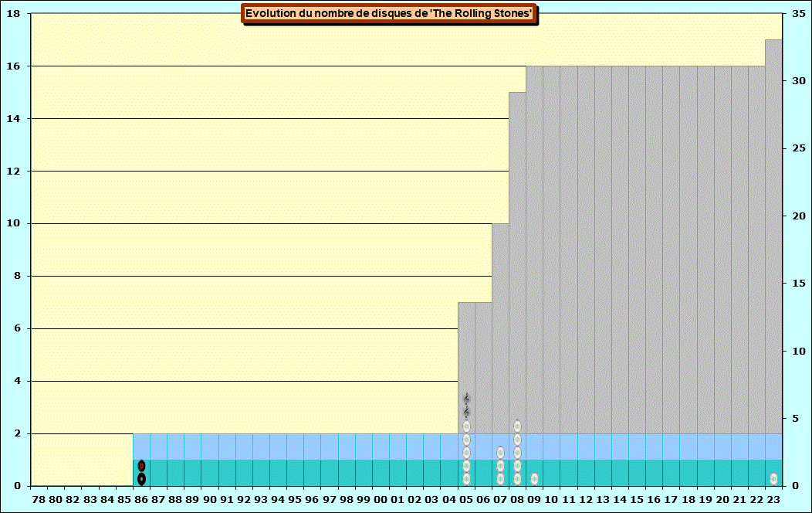Click x-axis year label 17
The height and width of the screenshot is (513, 812).
(x=672, y=500)
